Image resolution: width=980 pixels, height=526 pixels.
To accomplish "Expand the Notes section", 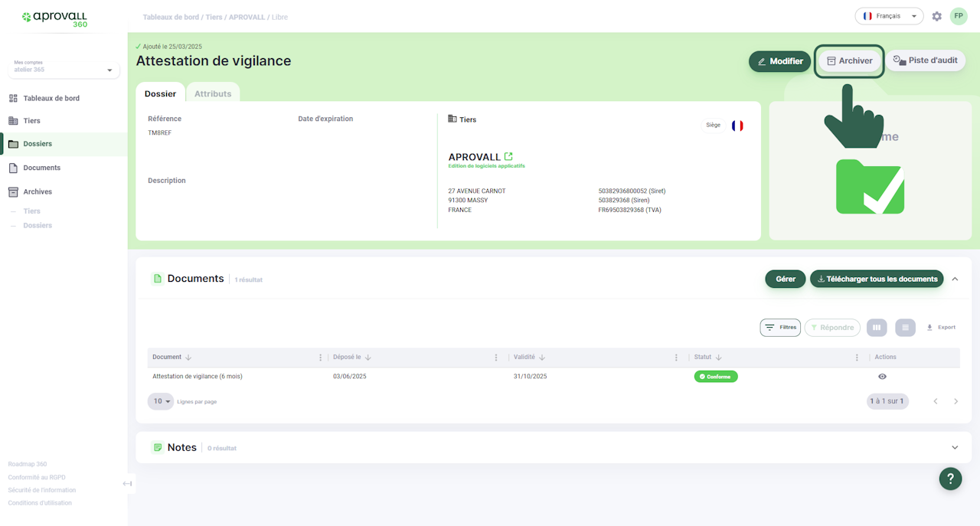I will click(x=955, y=448).
